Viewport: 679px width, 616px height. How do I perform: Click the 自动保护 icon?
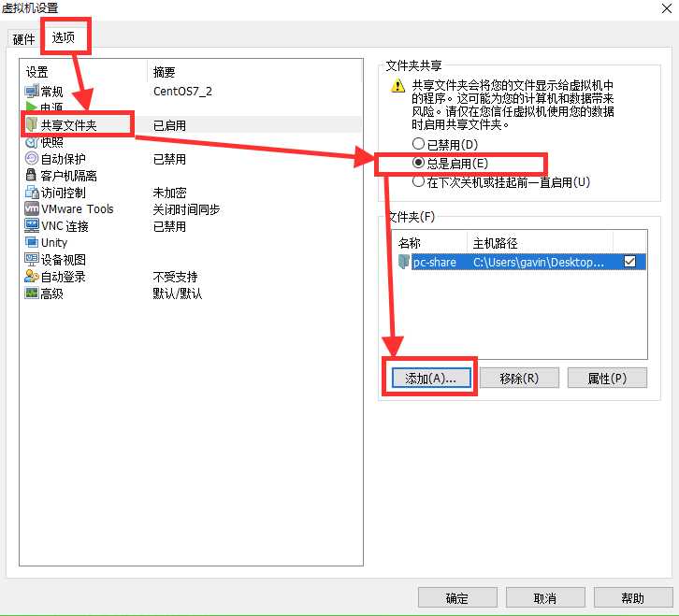point(32,158)
